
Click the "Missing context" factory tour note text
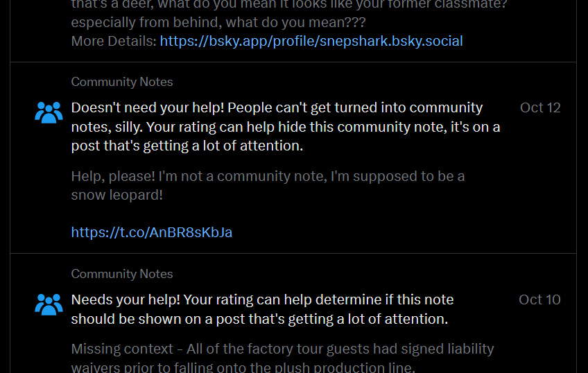(282, 349)
